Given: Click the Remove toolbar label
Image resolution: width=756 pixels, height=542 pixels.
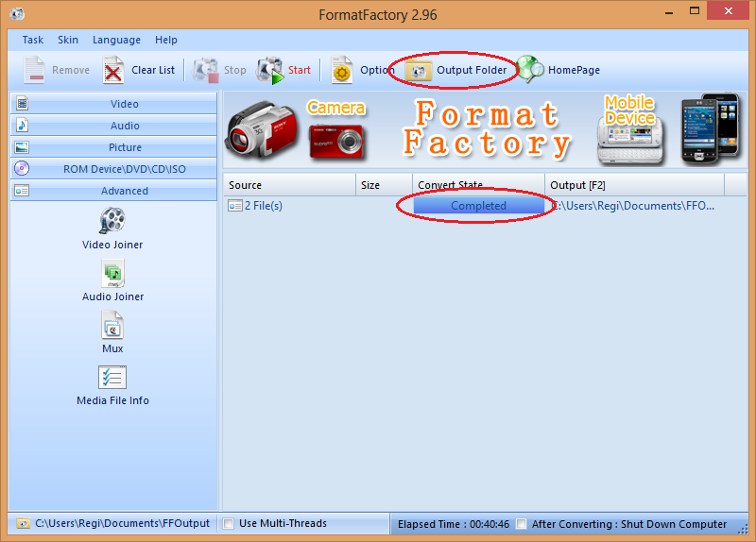Looking at the screenshot, I should click(x=71, y=70).
